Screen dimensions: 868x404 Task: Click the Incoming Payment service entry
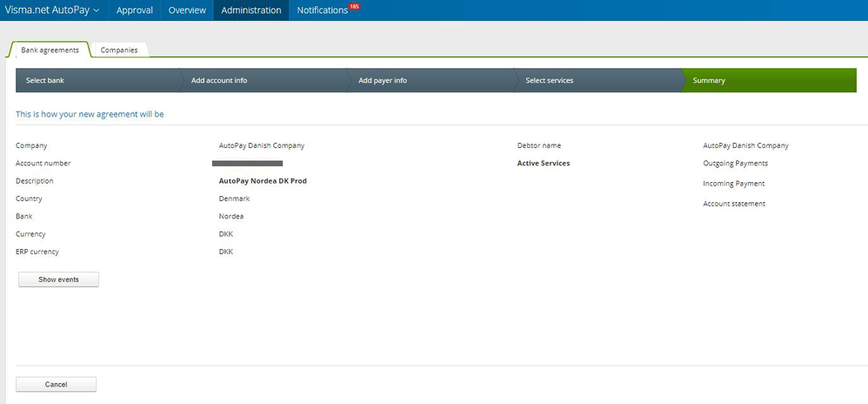pyautogui.click(x=733, y=184)
